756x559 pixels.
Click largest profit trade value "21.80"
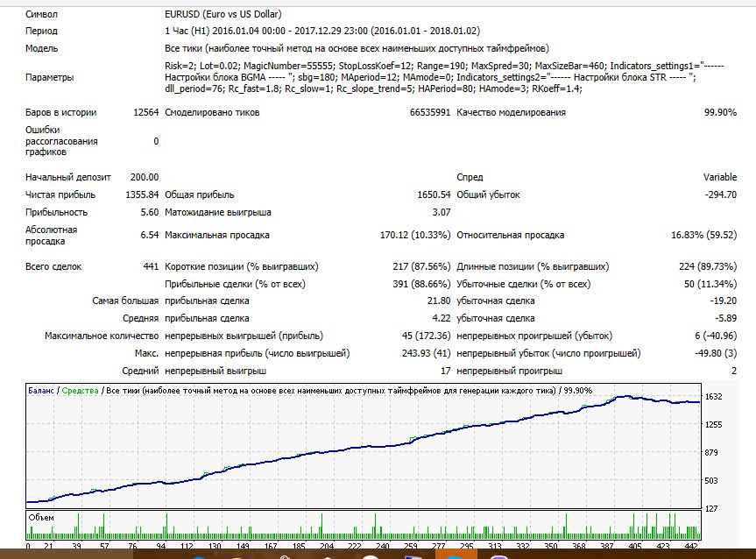click(x=439, y=301)
